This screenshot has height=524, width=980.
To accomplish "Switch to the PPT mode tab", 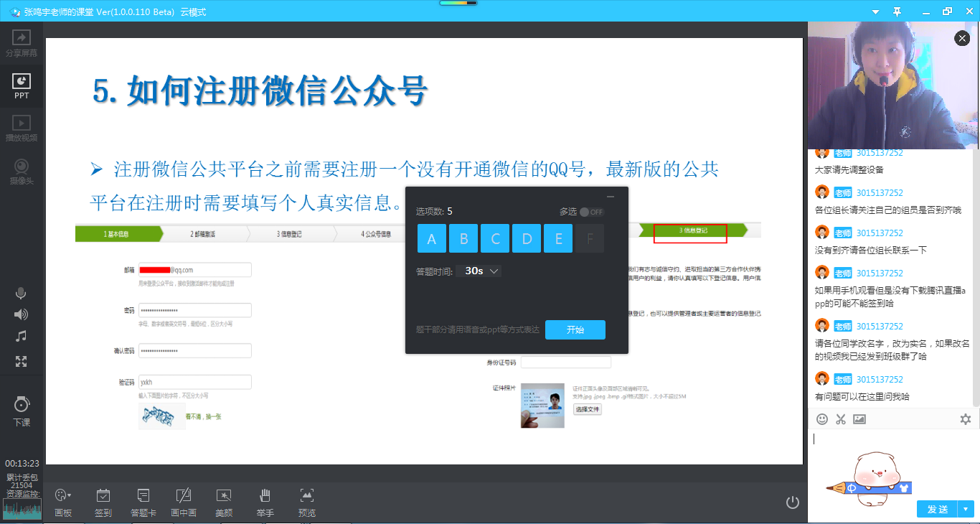I will pos(22,86).
